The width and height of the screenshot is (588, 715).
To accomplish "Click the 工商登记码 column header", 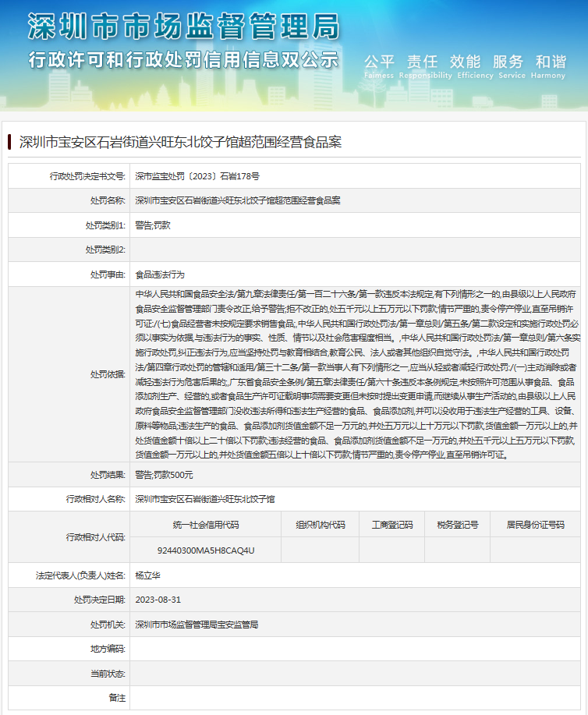I will (391, 525).
